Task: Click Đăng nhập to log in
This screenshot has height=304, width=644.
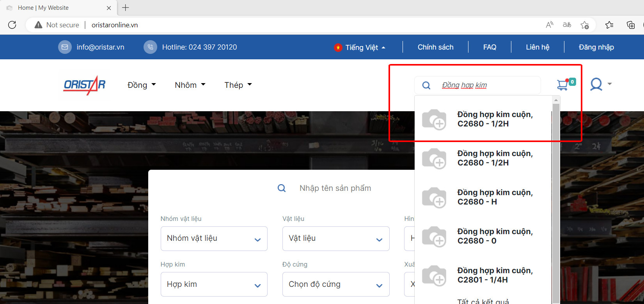Action: [x=596, y=47]
